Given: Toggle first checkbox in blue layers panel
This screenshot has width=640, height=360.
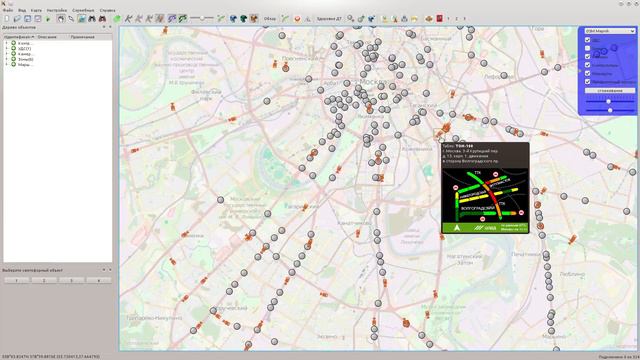Looking at the screenshot, I should pyautogui.click(x=587, y=40).
